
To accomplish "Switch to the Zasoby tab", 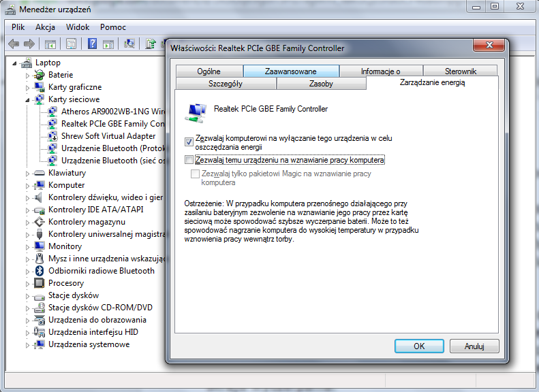I will point(321,84).
